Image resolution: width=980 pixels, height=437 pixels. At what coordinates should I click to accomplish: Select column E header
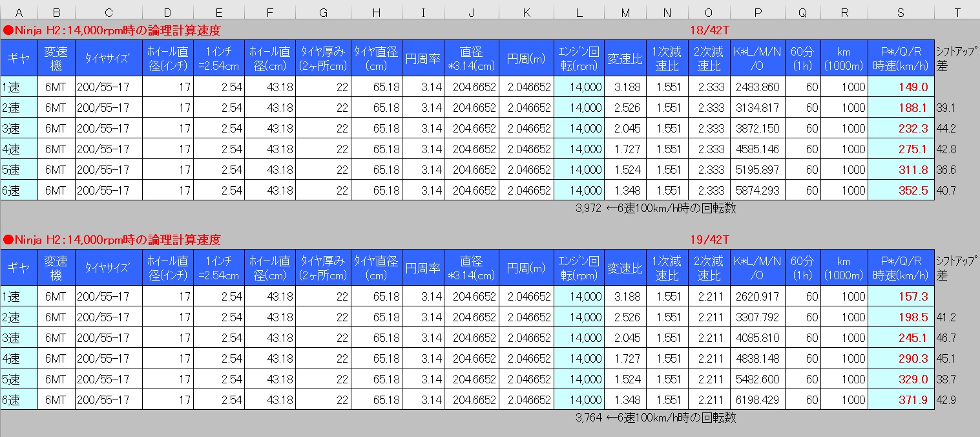219,12
